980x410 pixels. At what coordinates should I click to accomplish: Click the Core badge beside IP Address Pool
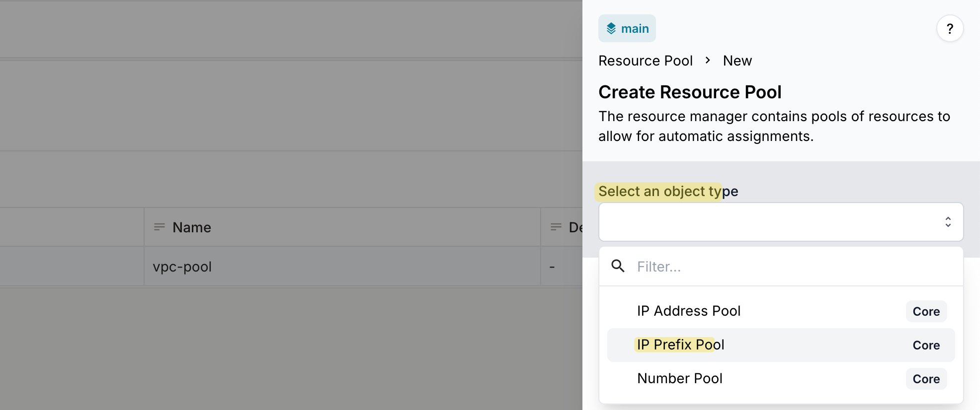pyautogui.click(x=926, y=311)
